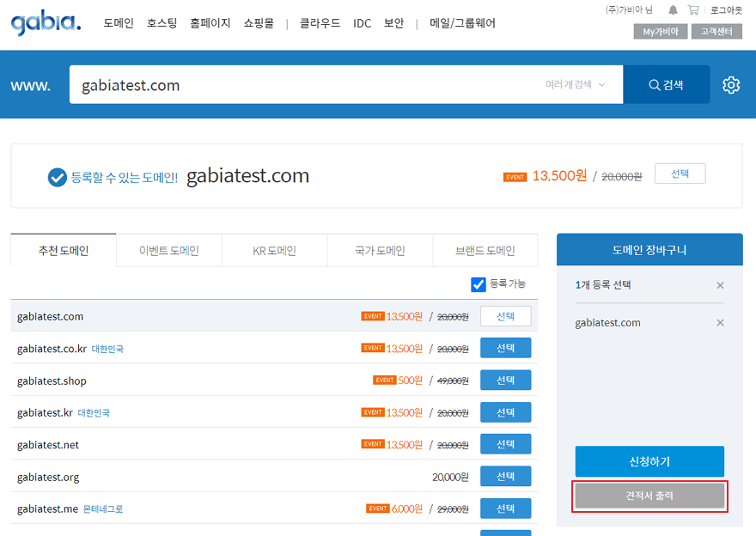Remove gabiatest.com from the domain cart
Viewport: 756px width, 536px height.
[x=720, y=322]
